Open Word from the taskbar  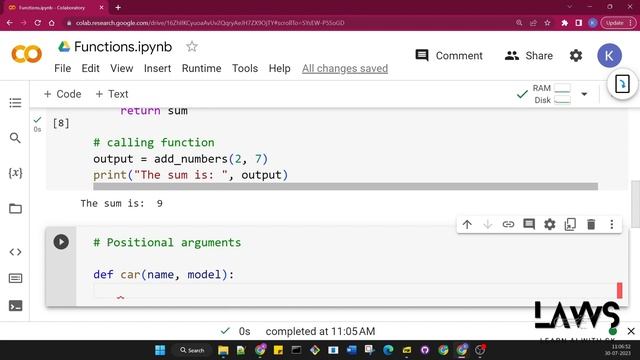click(351, 350)
